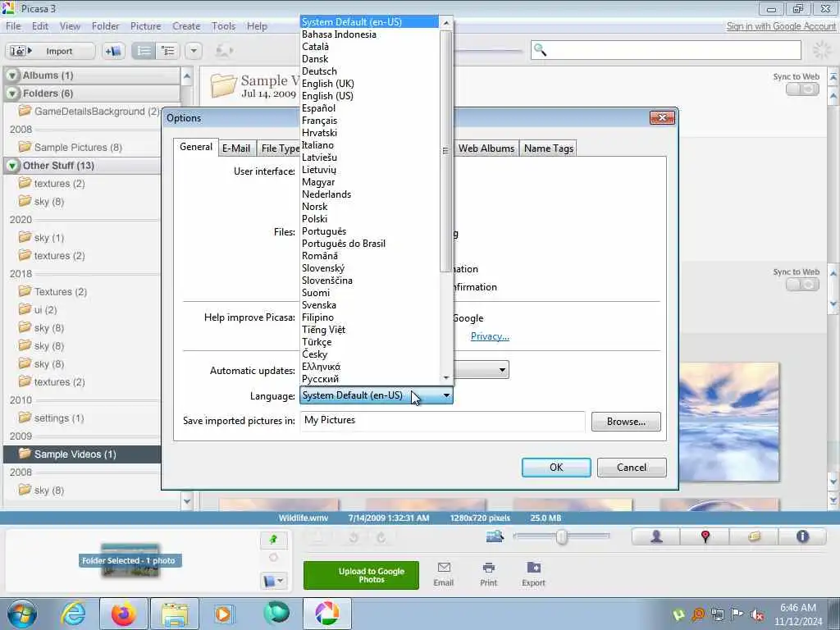Open the People panel icon
This screenshot has height=630, width=840.
click(x=656, y=536)
